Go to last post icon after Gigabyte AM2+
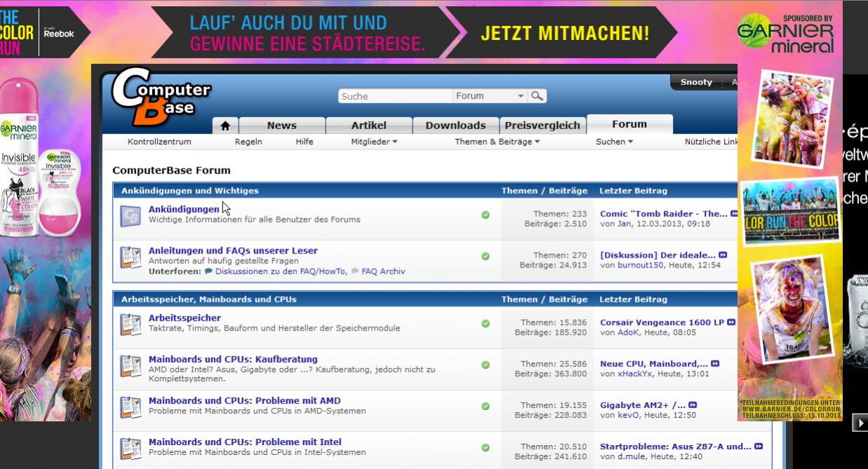Image resolution: width=868 pixels, height=469 pixels. pyautogui.click(x=692, y=405)
